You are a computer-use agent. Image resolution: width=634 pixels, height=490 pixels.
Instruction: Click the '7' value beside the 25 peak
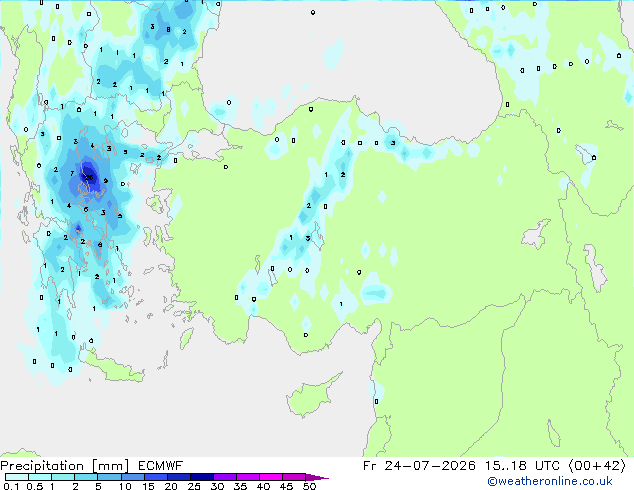click(72, 173)
